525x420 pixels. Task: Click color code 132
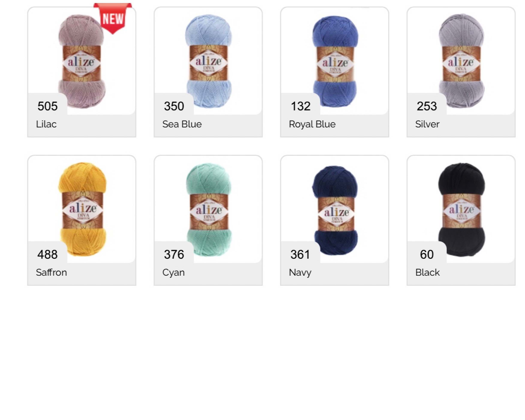tap(300, 106)
